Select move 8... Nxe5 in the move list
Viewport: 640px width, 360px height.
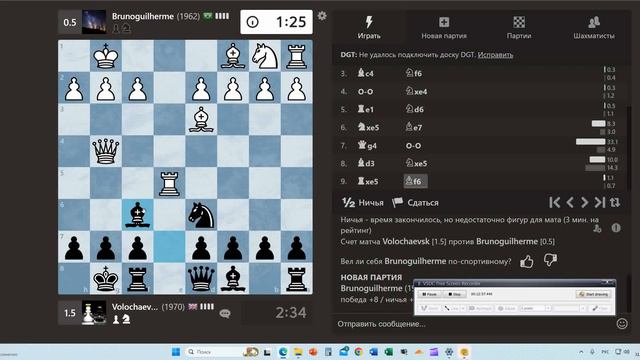click(416, 163)
